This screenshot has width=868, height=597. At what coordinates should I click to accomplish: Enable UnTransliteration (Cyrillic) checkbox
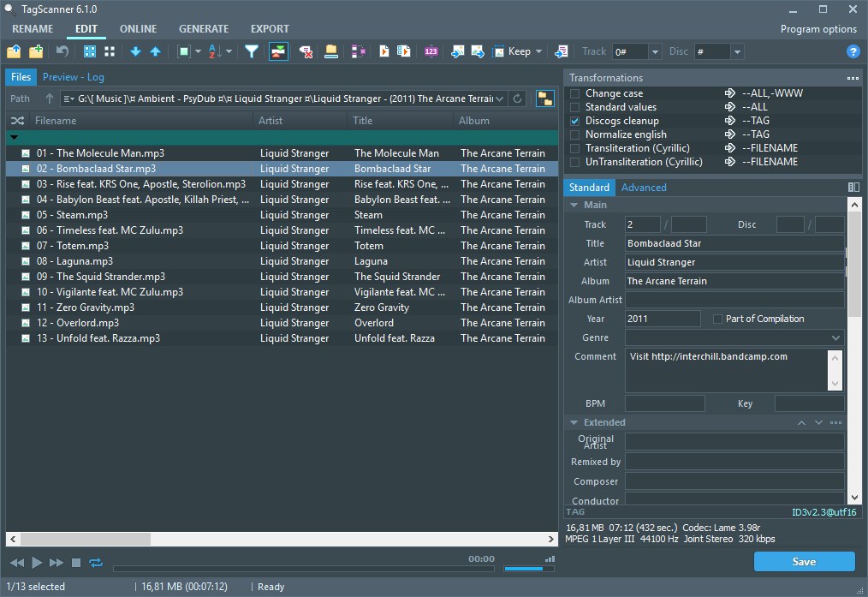click(575, 162)
